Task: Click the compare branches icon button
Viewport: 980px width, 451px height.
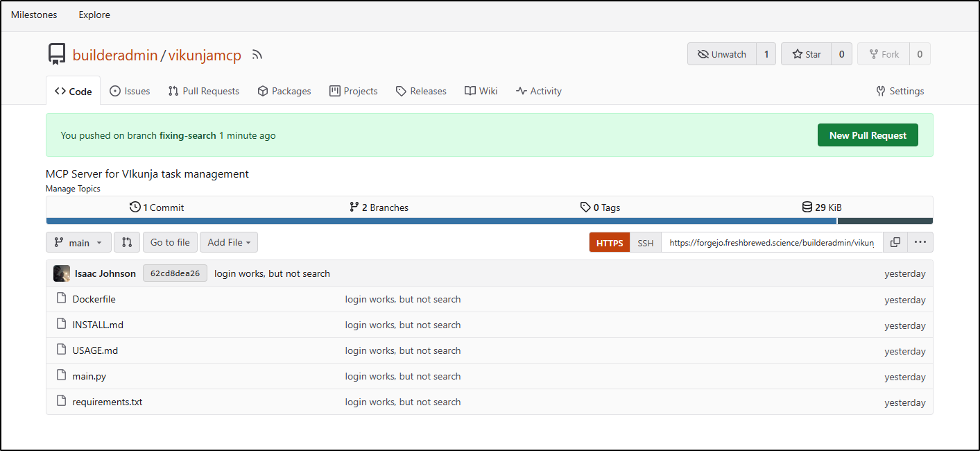Action: [x=127, y=242]
